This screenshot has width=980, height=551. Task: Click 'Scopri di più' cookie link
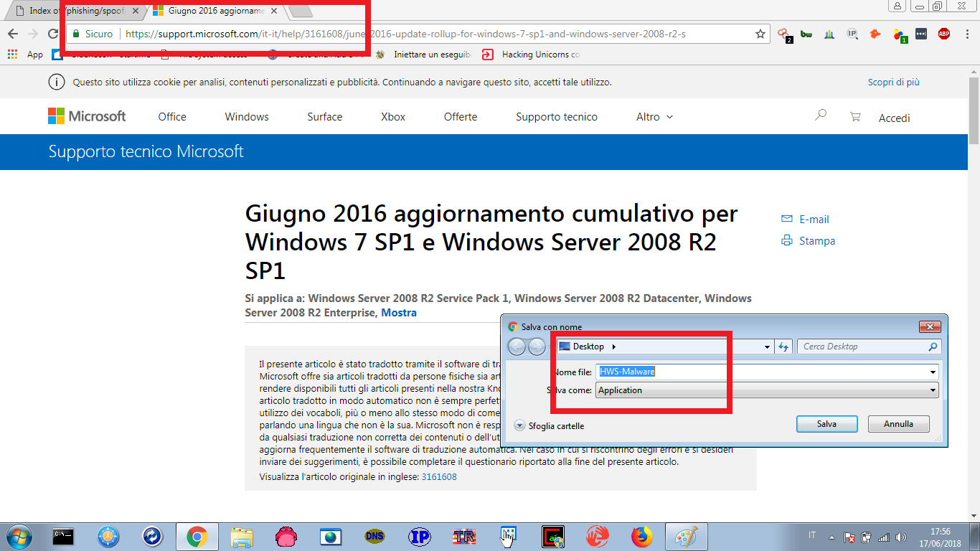click(x=893, y=83)
